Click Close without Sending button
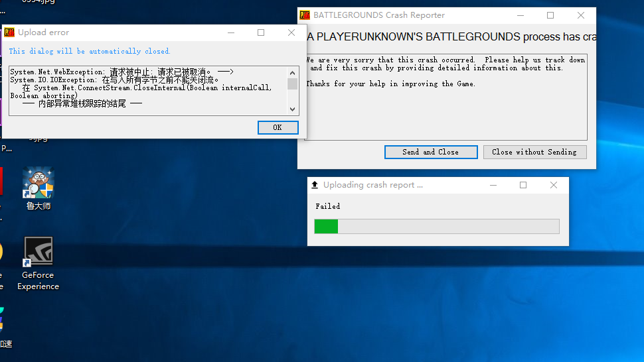The height and width of the screenshot is (362, 644). tap(534, 152)
